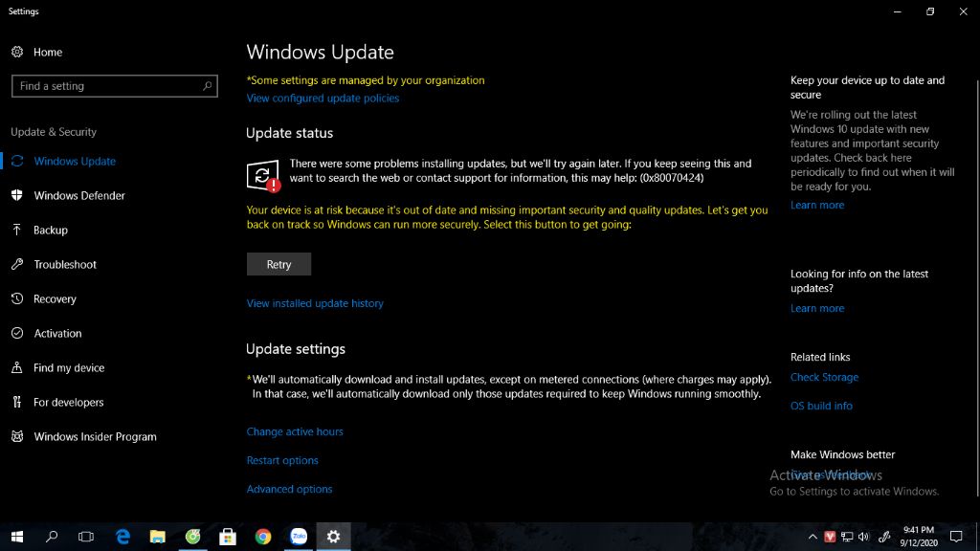Open Task View on taskbar
This screenshot has height=551, width=980.
point(86,536)
